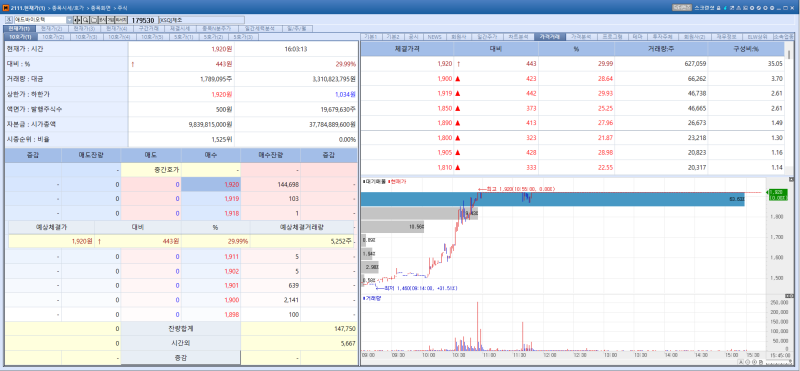
Task: Click the orange app logo before 2111 title
Action: tap(6, 8)
